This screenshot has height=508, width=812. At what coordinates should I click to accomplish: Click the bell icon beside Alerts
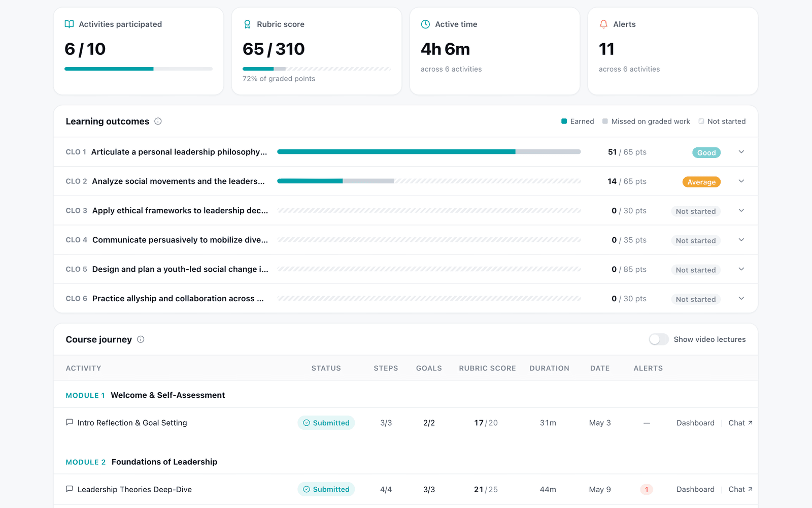click(x=603, y=24)
